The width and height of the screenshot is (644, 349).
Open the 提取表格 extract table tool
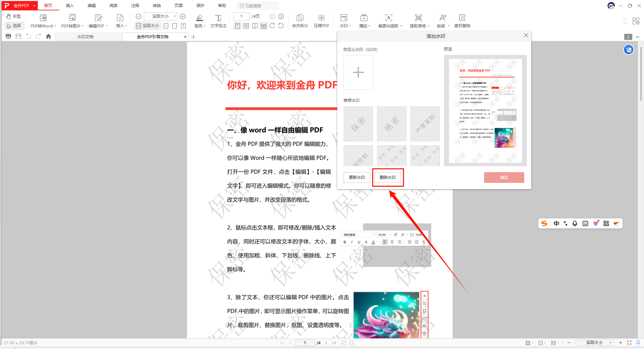(x=419, y=21)
